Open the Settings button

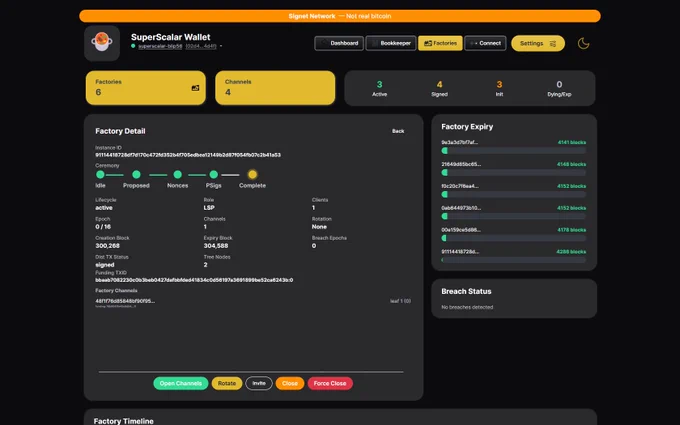pyautogui.click(x=538, y=43)
